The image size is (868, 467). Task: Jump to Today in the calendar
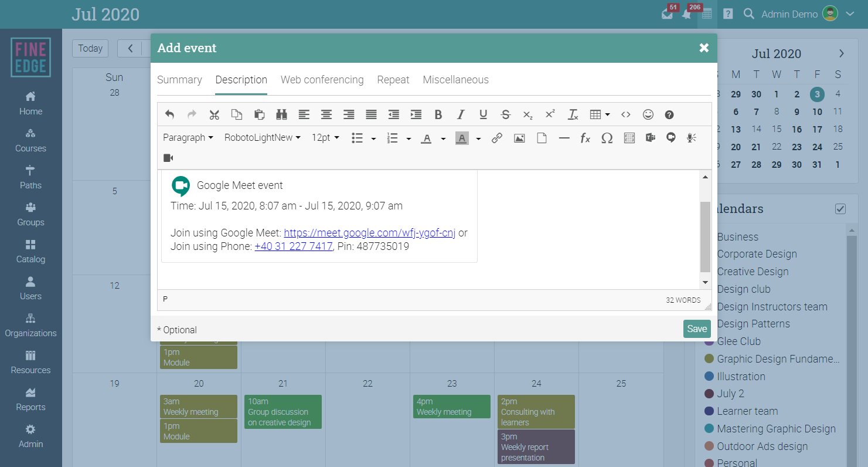[x=90, y=48]
